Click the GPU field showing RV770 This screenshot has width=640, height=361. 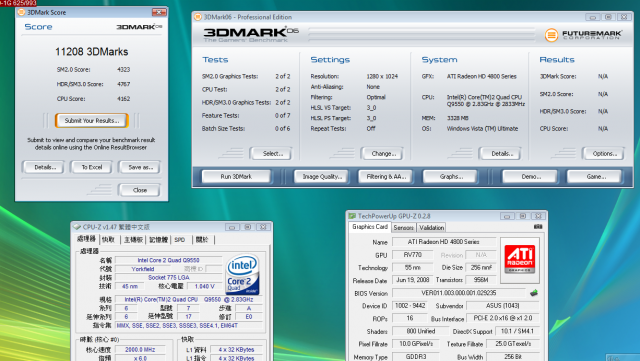pos(412,255)
